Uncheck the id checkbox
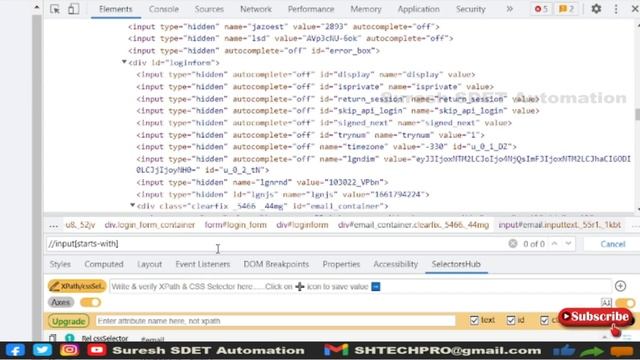 tap(511, 320)
